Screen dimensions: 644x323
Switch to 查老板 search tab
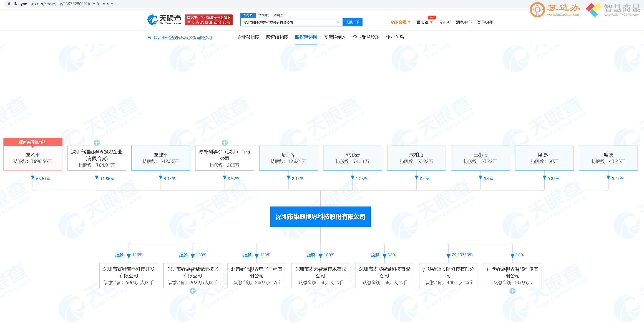[x=263, y=16]
